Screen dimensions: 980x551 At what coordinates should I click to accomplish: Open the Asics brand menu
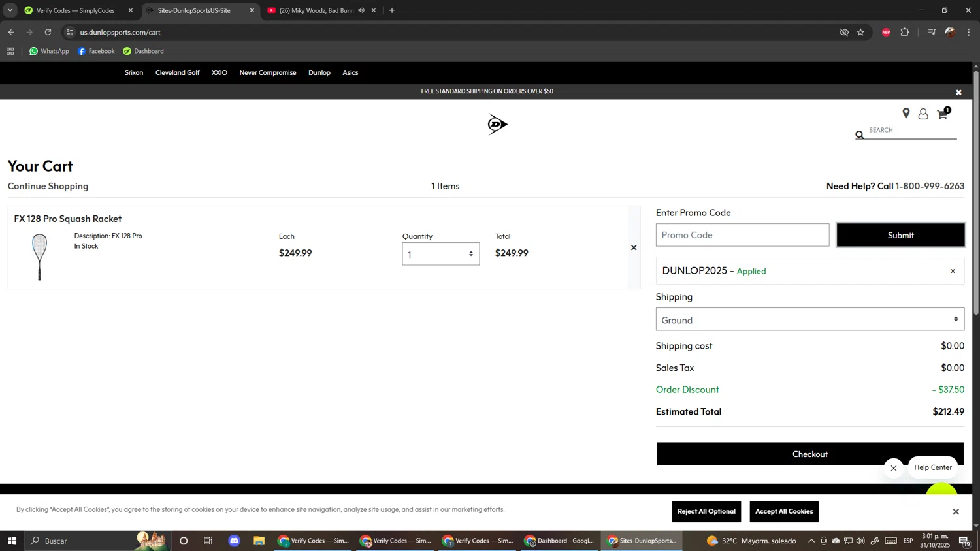[x=350, y=72]
